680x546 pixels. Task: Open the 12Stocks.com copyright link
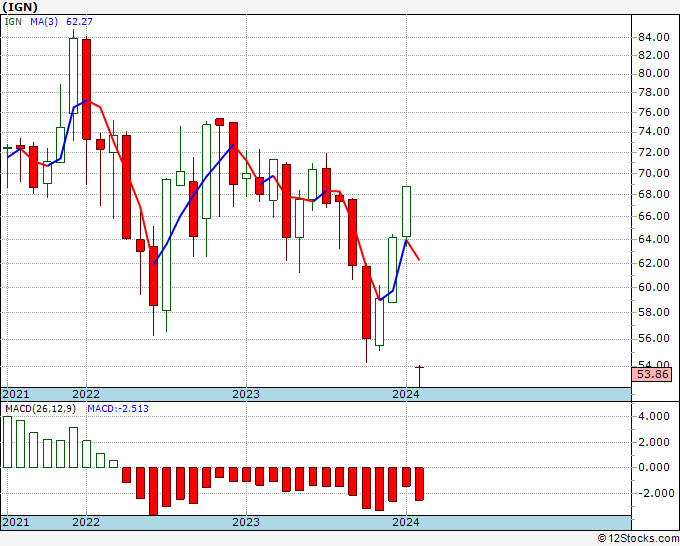coord(638,538)
